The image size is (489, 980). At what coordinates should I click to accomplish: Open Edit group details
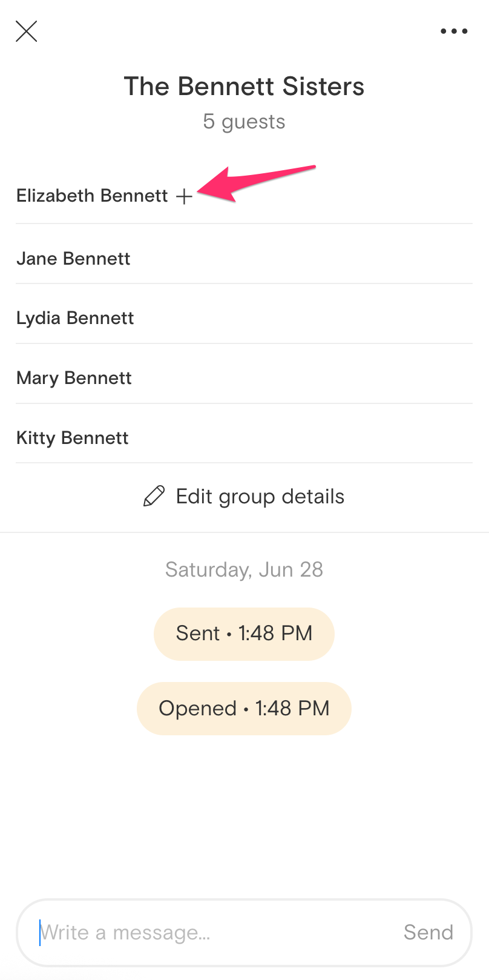(x=244, y=497)
